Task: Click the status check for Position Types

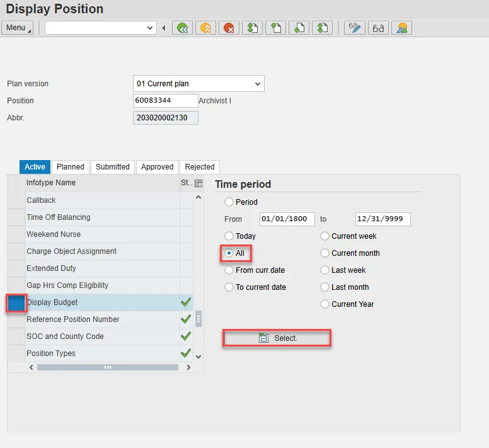Action: (x=186, y=353)
